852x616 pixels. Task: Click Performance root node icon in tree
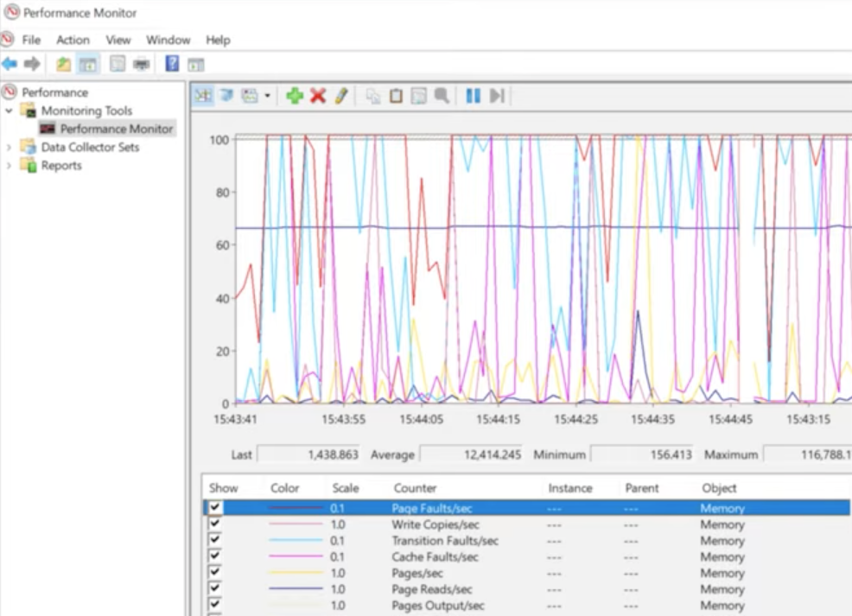(10, 92)
